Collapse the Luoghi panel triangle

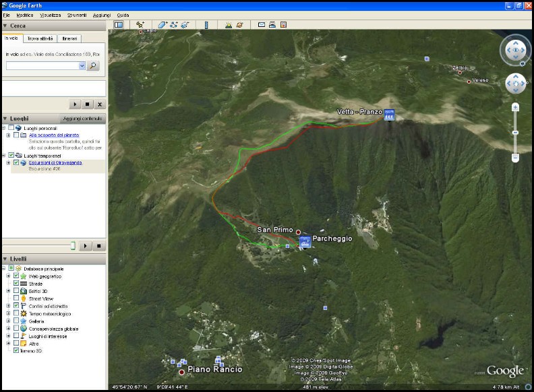pos(5,119)
